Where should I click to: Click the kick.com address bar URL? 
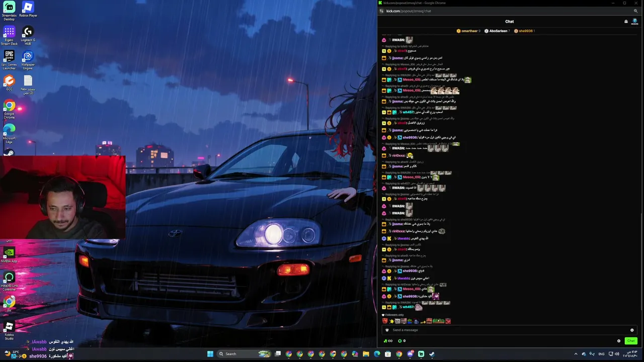coord(409,11)
